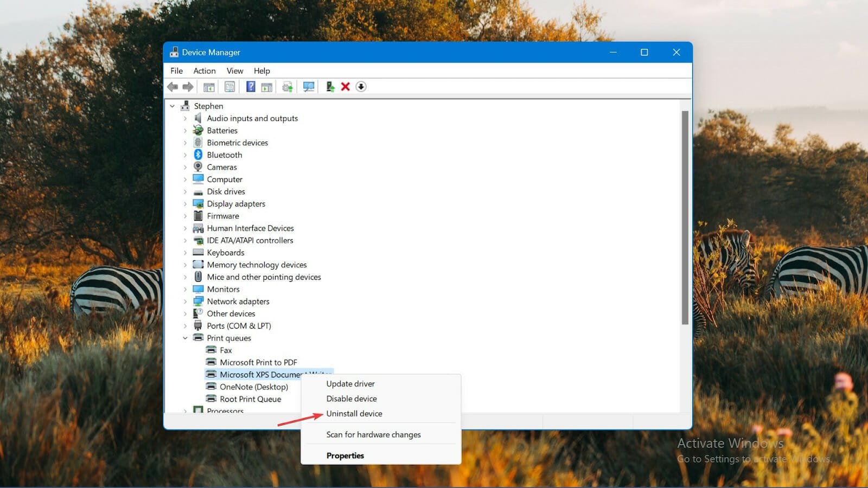Expand the Memory technology devices node

[185, 265]
